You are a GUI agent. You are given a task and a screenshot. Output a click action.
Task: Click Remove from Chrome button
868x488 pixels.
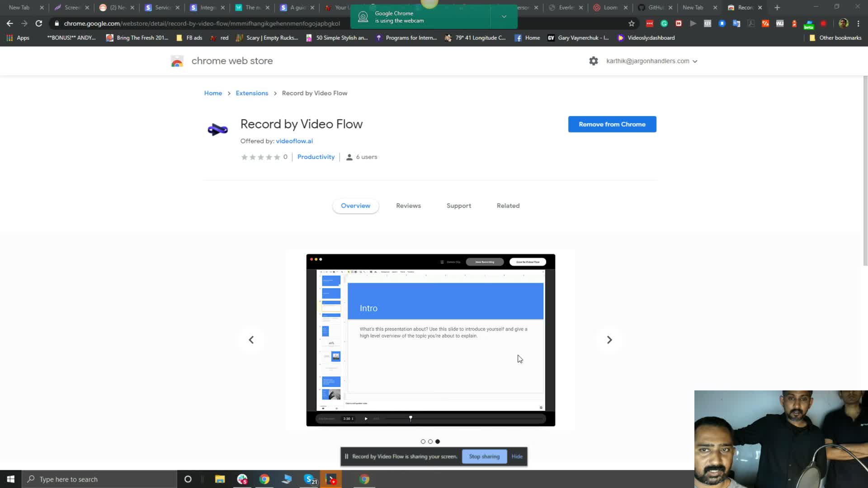(x=612, y=124)
